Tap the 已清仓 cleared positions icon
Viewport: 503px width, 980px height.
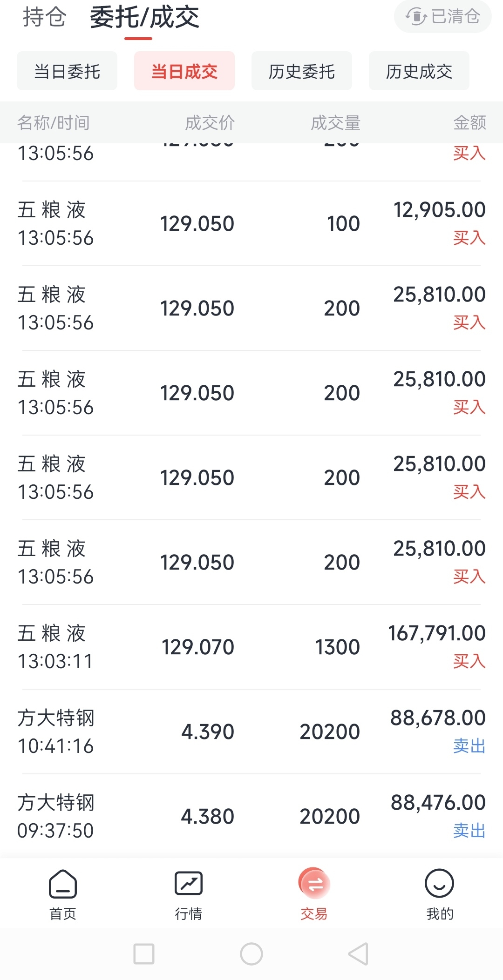[x=416, y=17]
